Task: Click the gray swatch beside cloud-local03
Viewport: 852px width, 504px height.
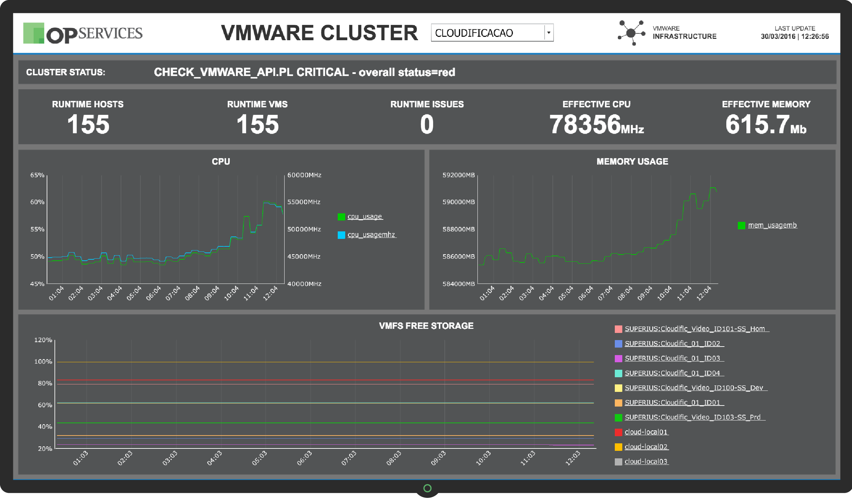Action: (x=618, y=462)
